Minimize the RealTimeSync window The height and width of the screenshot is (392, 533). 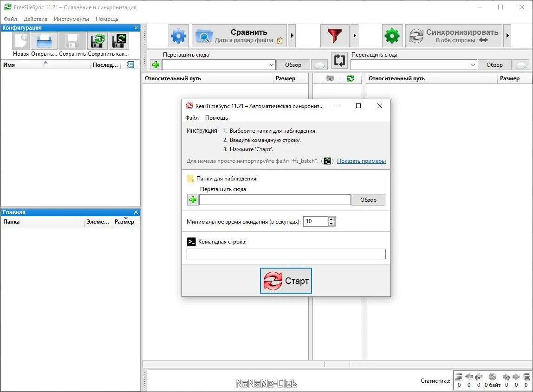338,106
